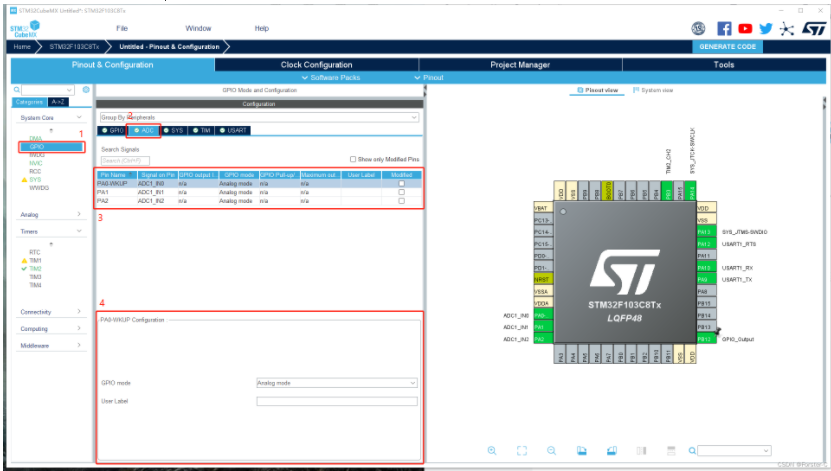
Task: Click STM32F103C8Tx breadcrumb
Action: pyautogui.click(x=74, y=47)
